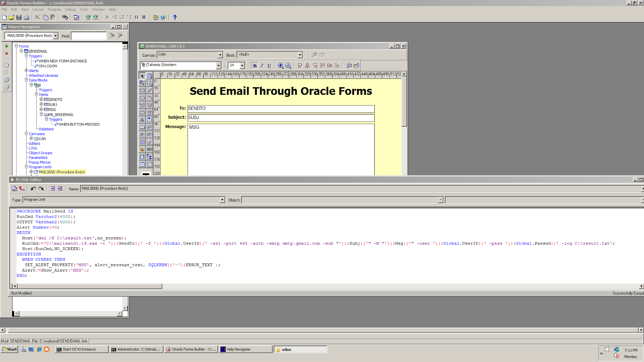The height and width of the screenshot is (362, 644).
Task: Toggle Underline formatting on the canvas toolbar
Action: [268, 65]
